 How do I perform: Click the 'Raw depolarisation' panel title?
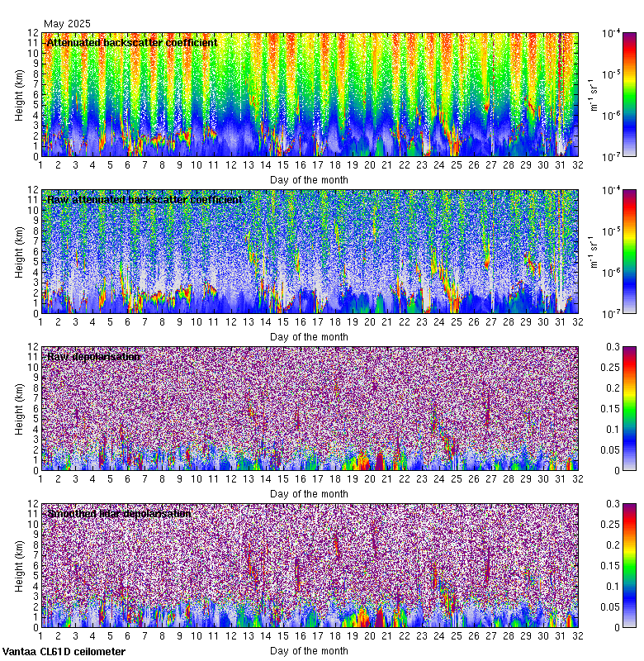pyautogui.click(x=92, y=357)
